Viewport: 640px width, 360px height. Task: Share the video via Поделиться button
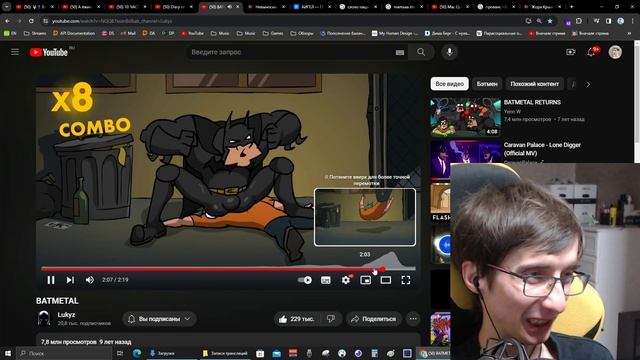[374, 319]
